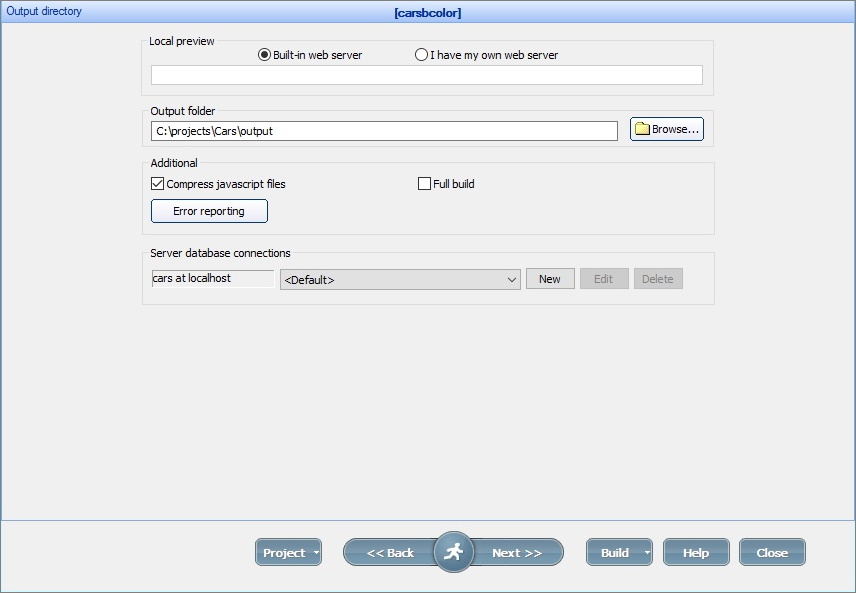Screen dimensions: 856x593
Task: Expand the arrow beside the Build button
Action: pos(648,553)
